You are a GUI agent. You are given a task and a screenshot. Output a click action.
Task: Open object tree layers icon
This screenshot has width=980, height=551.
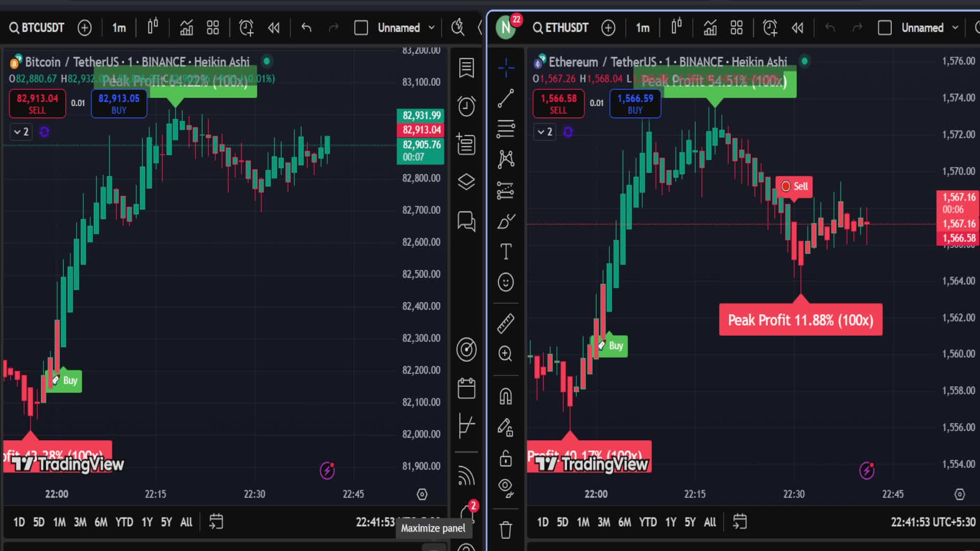click(466, 182)
